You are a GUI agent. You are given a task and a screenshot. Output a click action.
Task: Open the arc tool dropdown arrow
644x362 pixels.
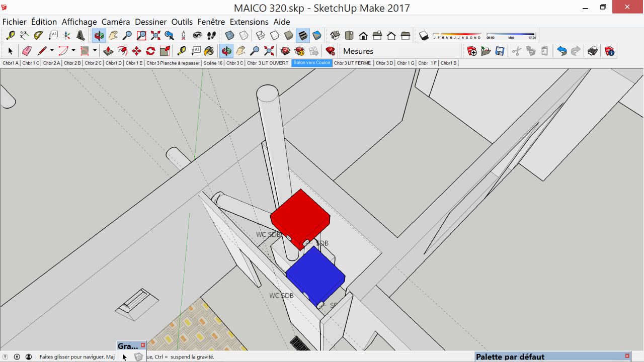(73, 51)
